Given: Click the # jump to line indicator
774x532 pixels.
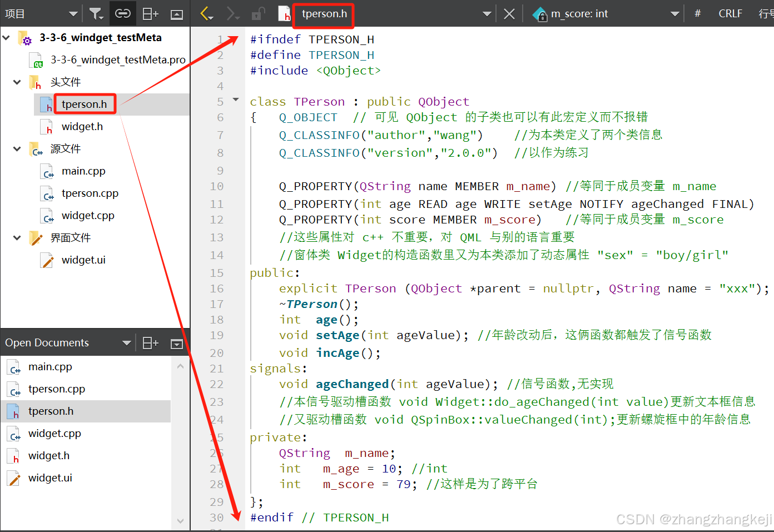Looking at the screenshot, I should [x=697, y=13].
